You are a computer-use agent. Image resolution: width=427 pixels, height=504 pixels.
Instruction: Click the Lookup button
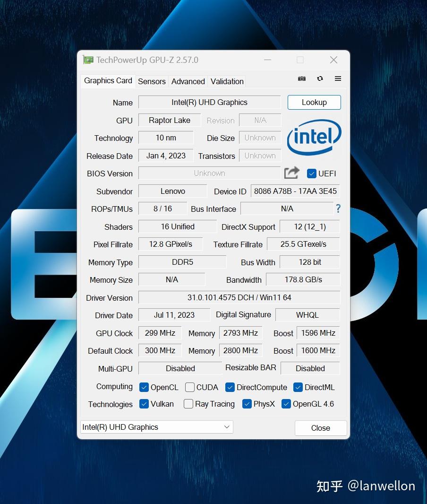(314, 102)
